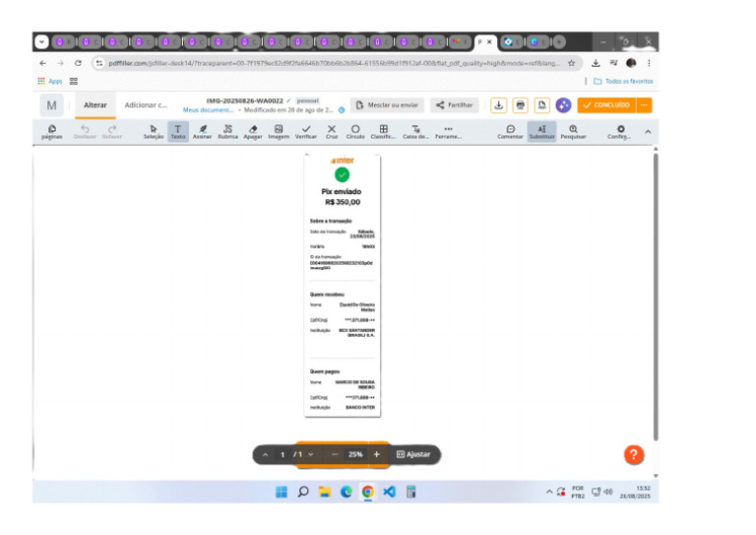Open the Apps bookmarks shortcut
The image size is (756, 535).
50,81
